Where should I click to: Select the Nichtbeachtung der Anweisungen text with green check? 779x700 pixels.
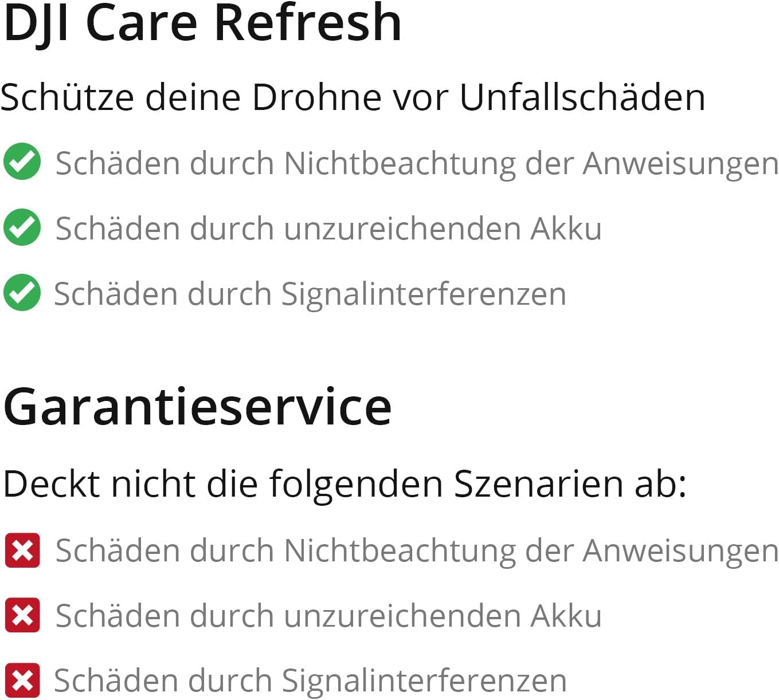pos(416,163)
